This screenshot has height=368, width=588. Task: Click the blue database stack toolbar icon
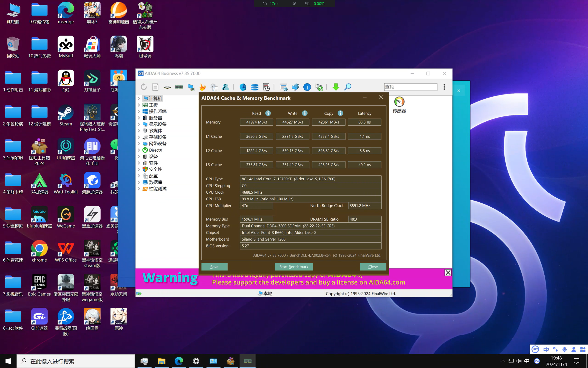[x=255, y=87]
